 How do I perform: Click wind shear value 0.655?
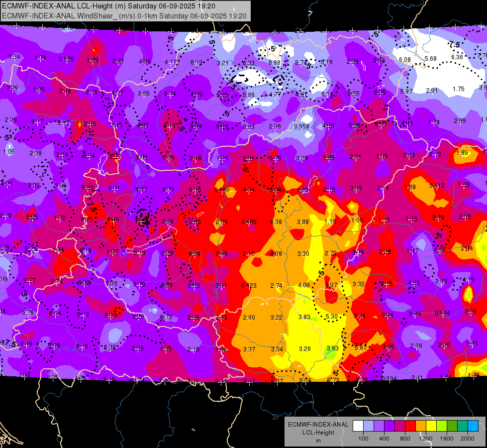[x=66, y=59]
